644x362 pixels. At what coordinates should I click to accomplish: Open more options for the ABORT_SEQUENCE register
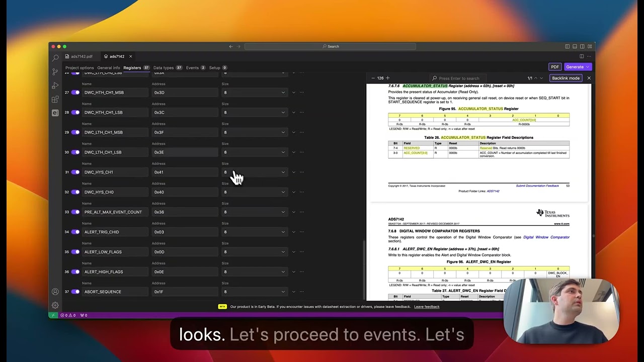point(302,292)
